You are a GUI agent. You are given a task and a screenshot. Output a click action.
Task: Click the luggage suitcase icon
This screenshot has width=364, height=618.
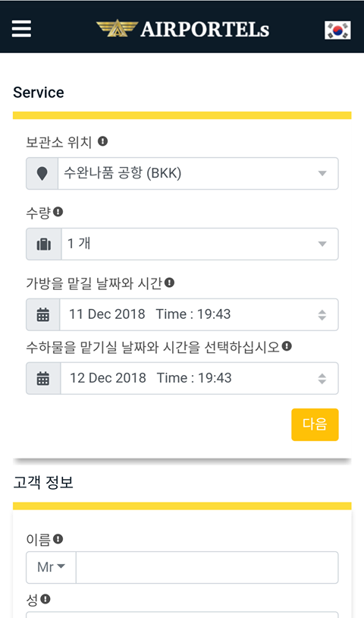[x=44, y=244]
